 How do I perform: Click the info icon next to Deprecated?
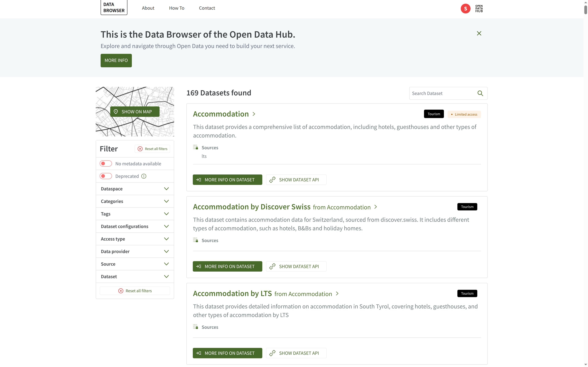point(144,176)
